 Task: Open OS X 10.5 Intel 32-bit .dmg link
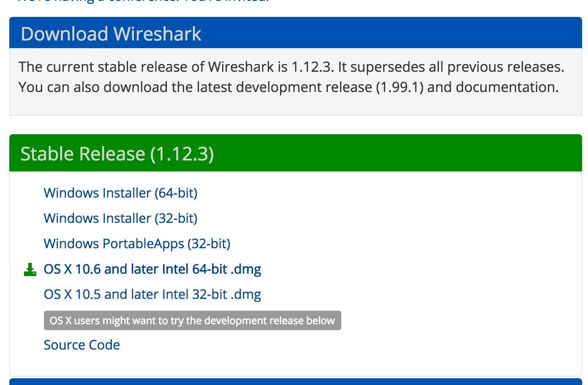pos(152,294)
